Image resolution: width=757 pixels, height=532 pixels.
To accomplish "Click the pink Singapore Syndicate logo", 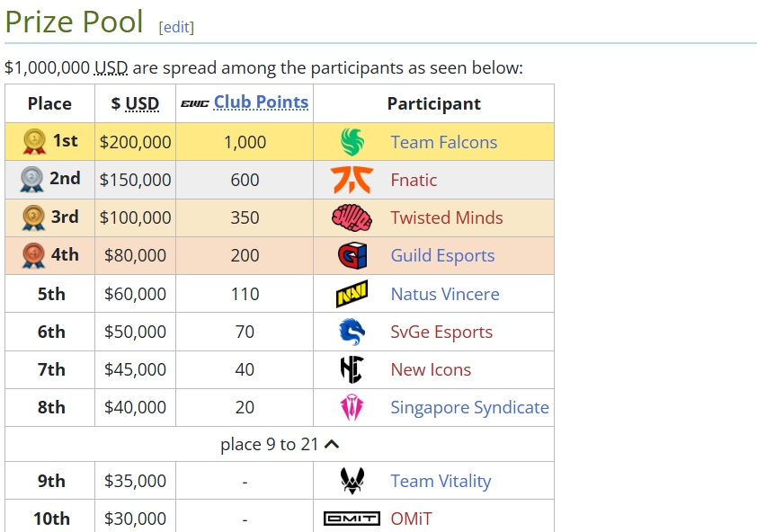I will click(352, 407).
